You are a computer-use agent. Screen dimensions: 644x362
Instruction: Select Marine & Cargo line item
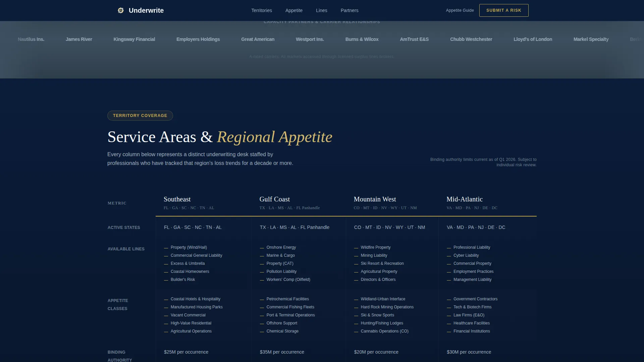pyautogui.click(x=281, y=255)
